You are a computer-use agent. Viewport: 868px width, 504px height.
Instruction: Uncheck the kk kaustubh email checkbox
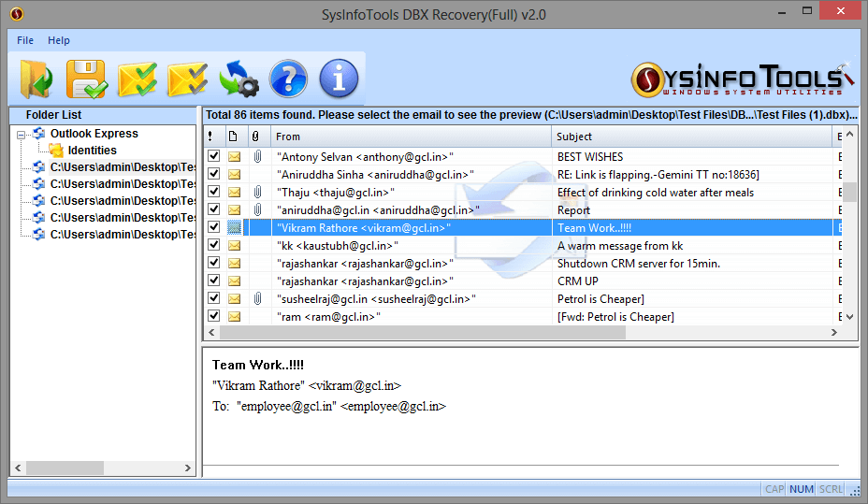(x=213, y=245)
